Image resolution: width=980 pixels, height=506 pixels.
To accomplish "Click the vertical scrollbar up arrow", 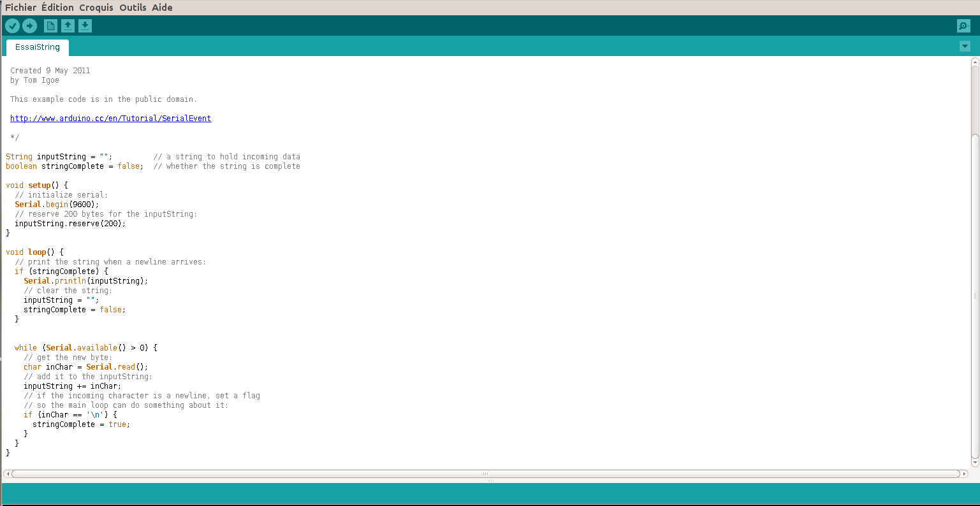I will tap(975, 62).
